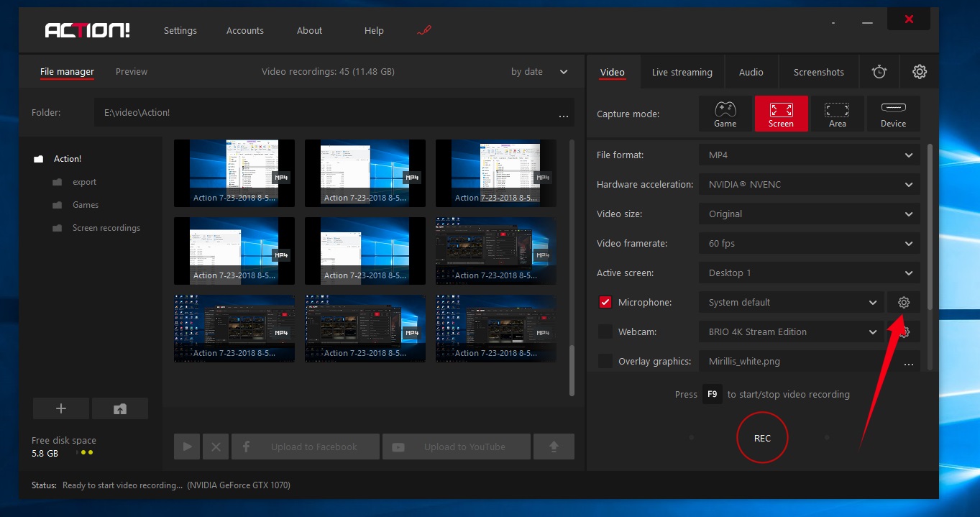Select the last thumbnail in bottom row
Image resolution: width=980 pixels, height=517 pixels.
point(496,329)
